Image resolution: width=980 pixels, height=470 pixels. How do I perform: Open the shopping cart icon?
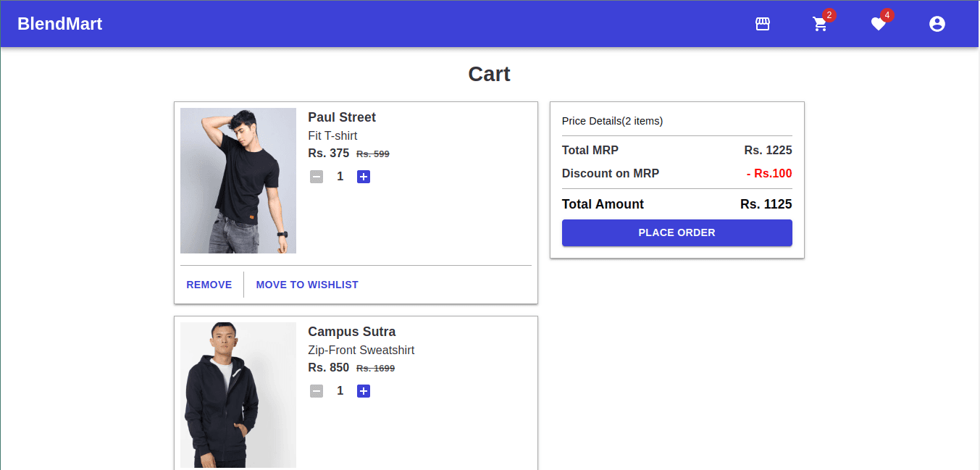coord(820,25)
